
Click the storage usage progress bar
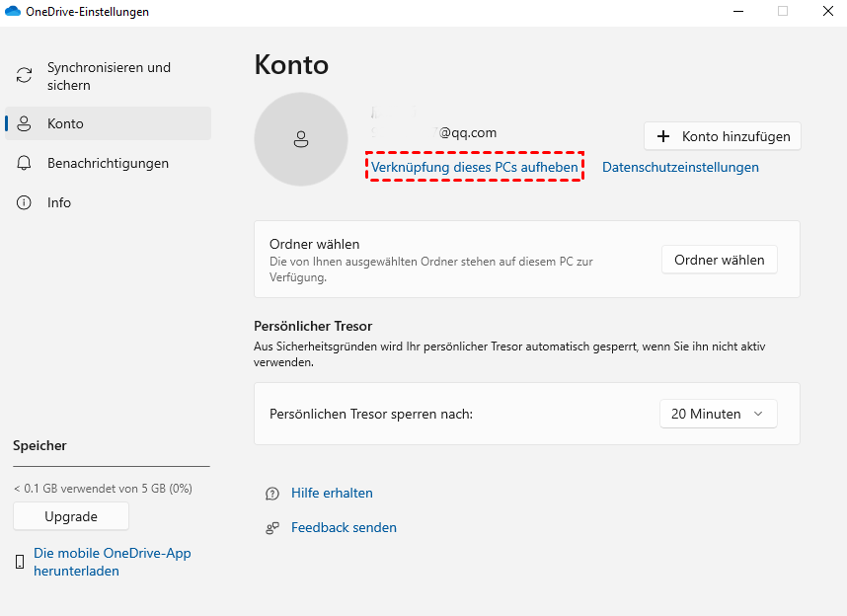112,466
